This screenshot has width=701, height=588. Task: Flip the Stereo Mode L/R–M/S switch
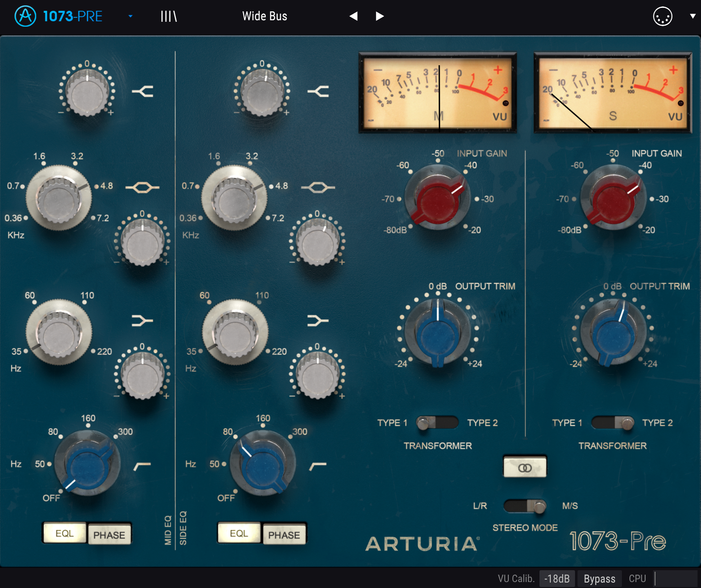click(x=525, y=506)
